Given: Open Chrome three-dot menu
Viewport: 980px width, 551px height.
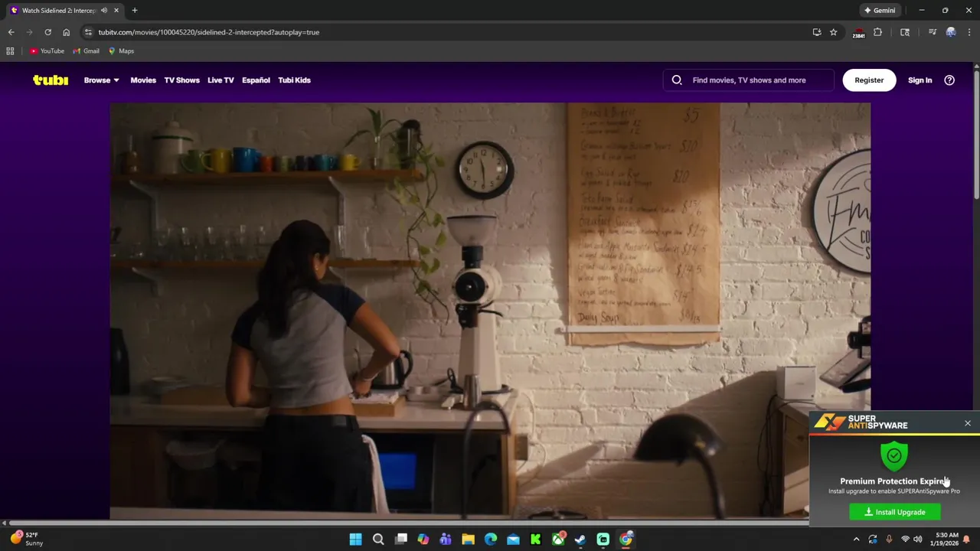Looking at the screenshot, I should click(x=969, y=32).
